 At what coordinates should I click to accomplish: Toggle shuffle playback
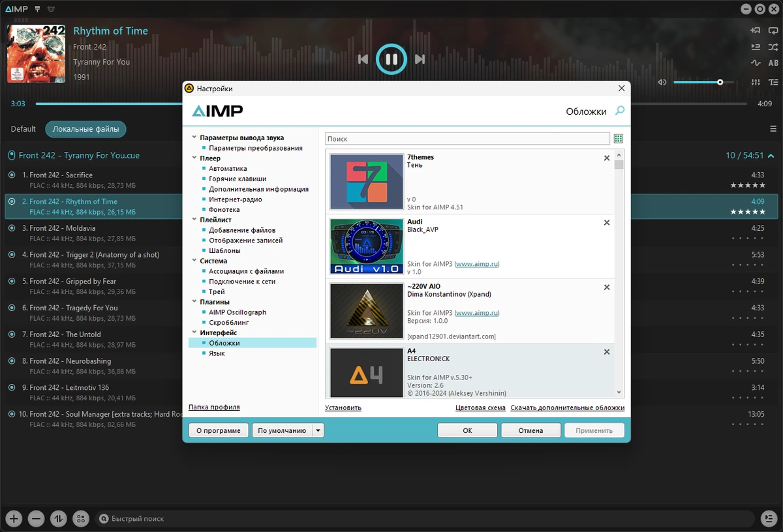click(x=773, y=47)
